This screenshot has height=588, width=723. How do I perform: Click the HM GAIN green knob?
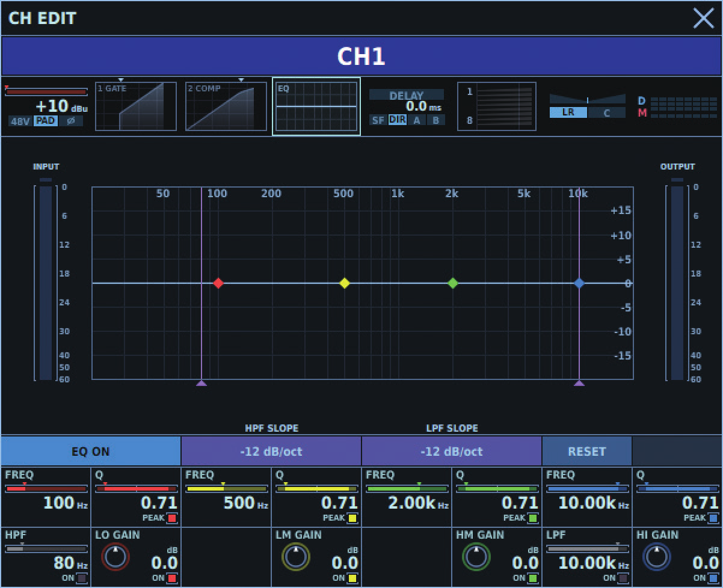(476, 557)
